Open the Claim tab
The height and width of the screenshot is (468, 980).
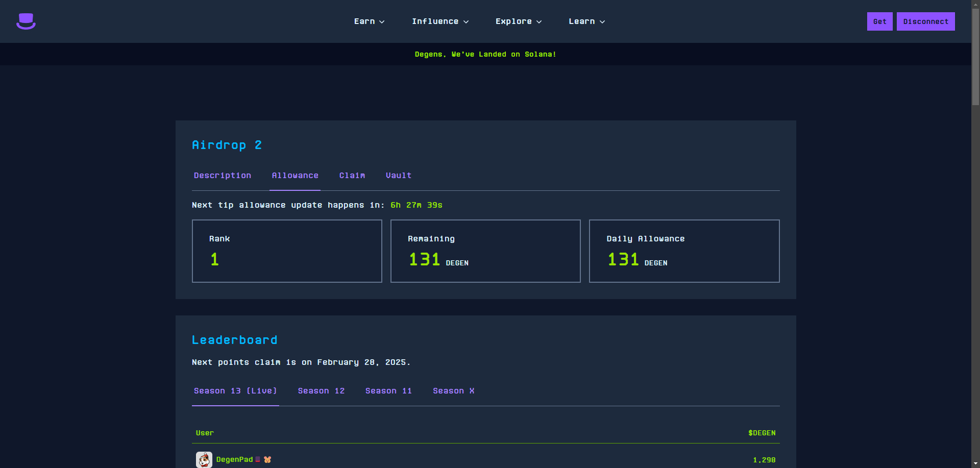pos(352,176)
